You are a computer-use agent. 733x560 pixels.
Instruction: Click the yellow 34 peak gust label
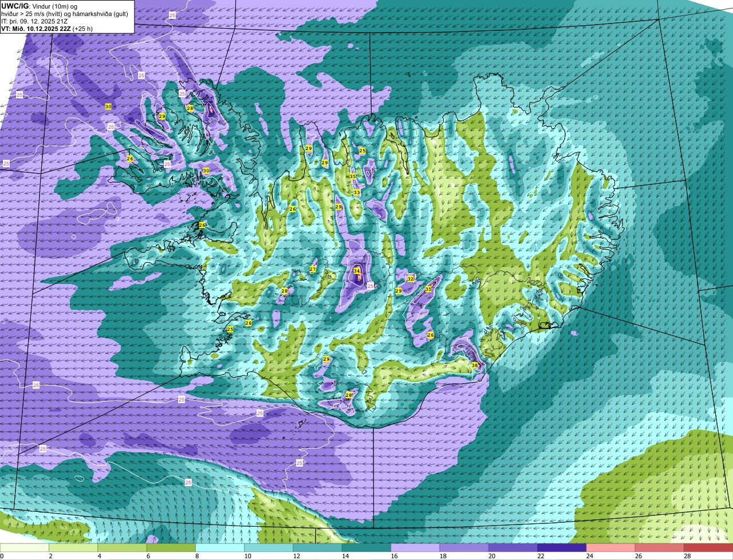(357, 271)
